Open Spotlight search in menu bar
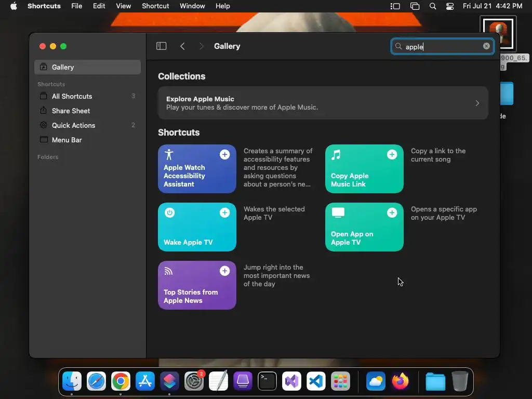Image resolution: width=532 pixels, height=399 pixels. [x=433, y=6]
